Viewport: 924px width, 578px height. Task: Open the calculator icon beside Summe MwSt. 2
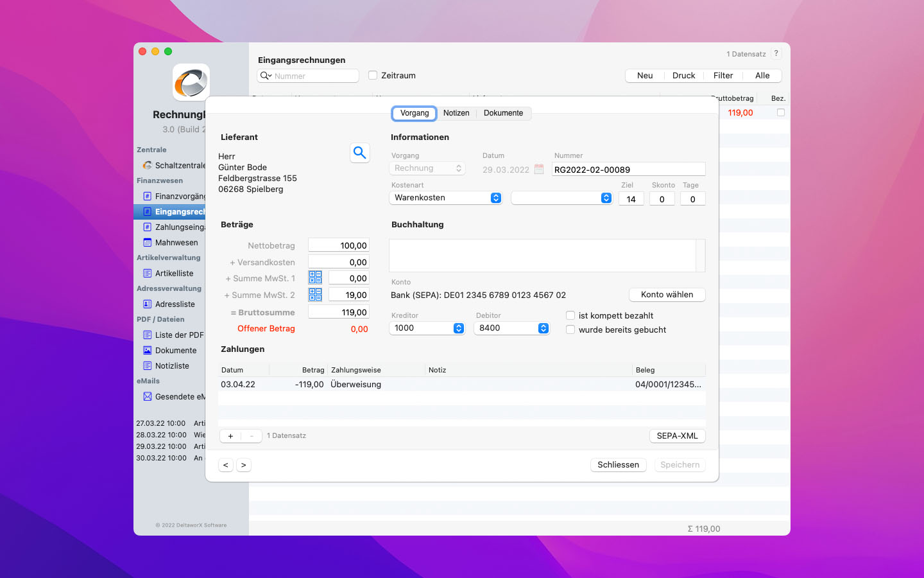point(315,294)
